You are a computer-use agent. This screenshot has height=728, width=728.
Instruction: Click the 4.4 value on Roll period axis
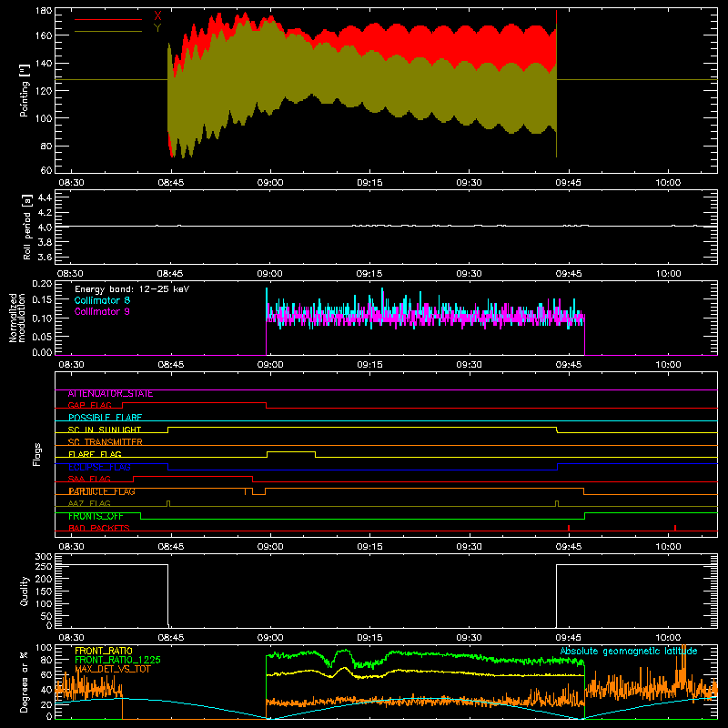[x=45, y=197]
